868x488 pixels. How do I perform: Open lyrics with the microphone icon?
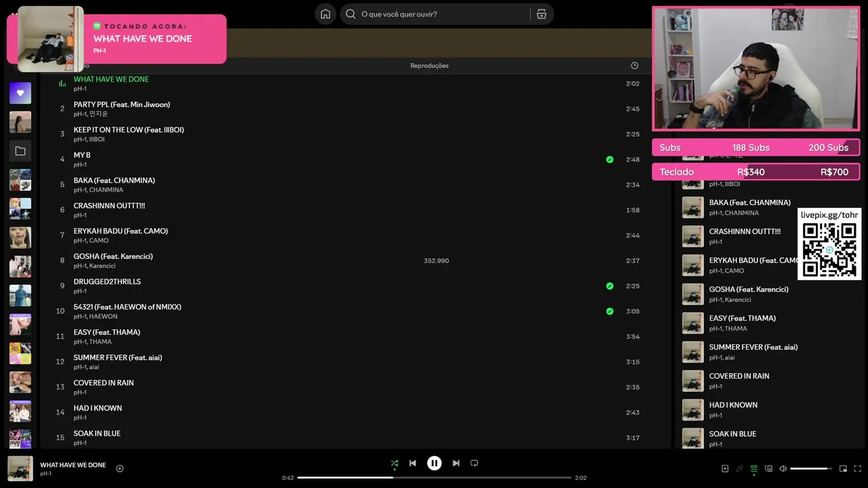(739, 468)
